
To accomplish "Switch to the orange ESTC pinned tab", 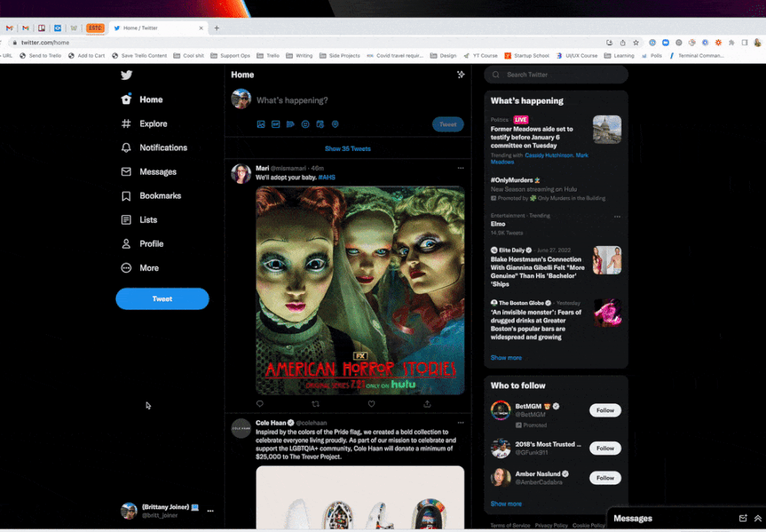I will click(95, 28).
